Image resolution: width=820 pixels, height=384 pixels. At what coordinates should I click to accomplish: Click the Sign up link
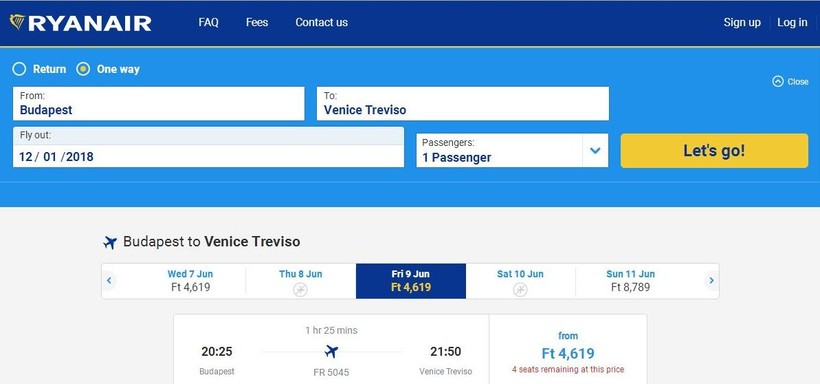[742, 22]
